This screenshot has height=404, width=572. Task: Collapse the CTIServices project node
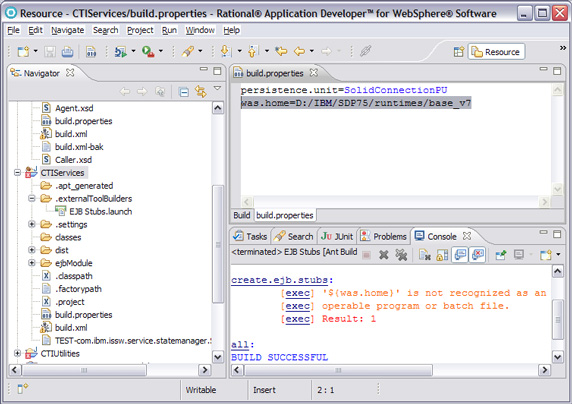(17, 172)
